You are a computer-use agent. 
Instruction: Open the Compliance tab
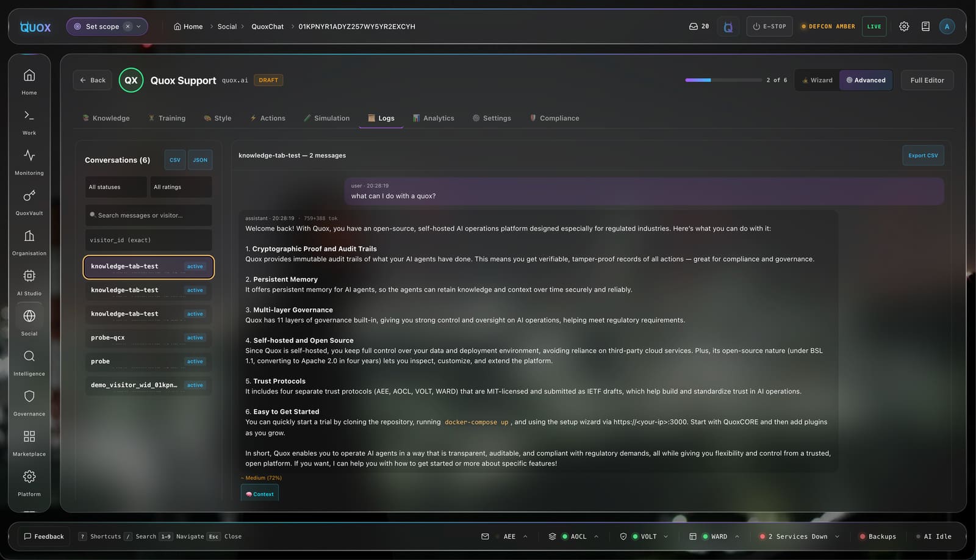point(554,118)
